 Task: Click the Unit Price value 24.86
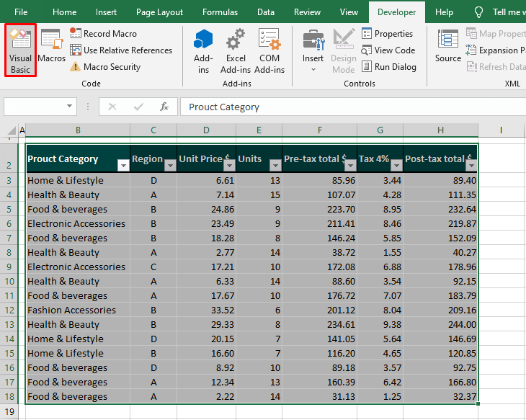(x=206, y=209)
